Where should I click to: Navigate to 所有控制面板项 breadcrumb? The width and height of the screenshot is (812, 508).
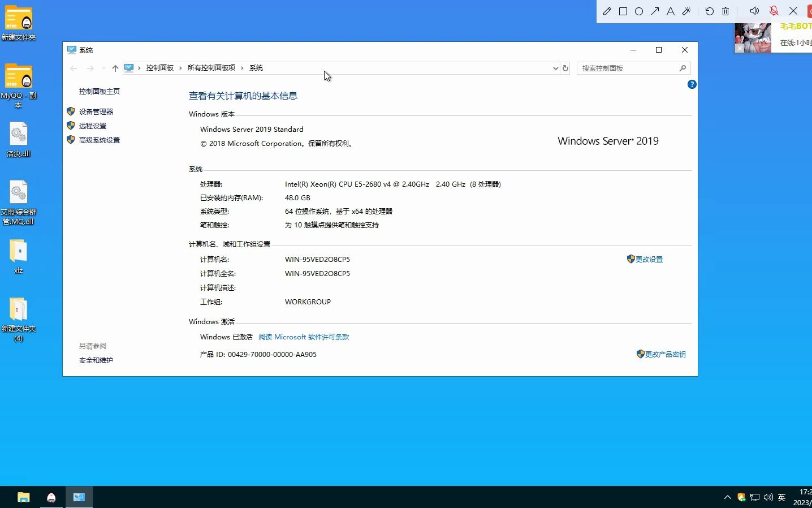click(213, 68)
